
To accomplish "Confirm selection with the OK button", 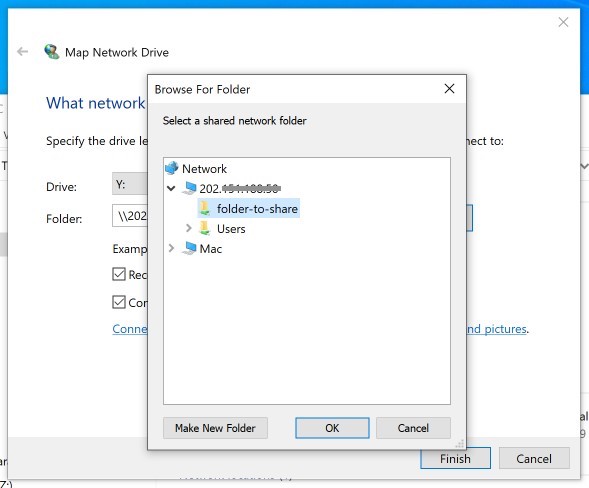I will point(332,428).
